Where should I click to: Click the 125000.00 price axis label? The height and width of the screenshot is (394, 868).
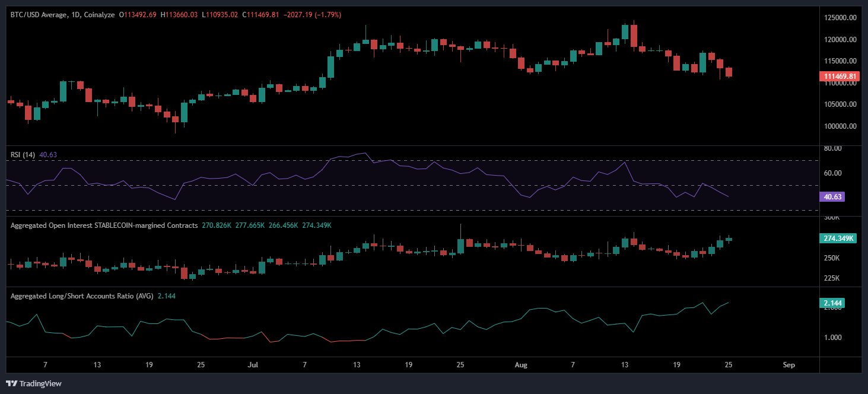point(840,18)
